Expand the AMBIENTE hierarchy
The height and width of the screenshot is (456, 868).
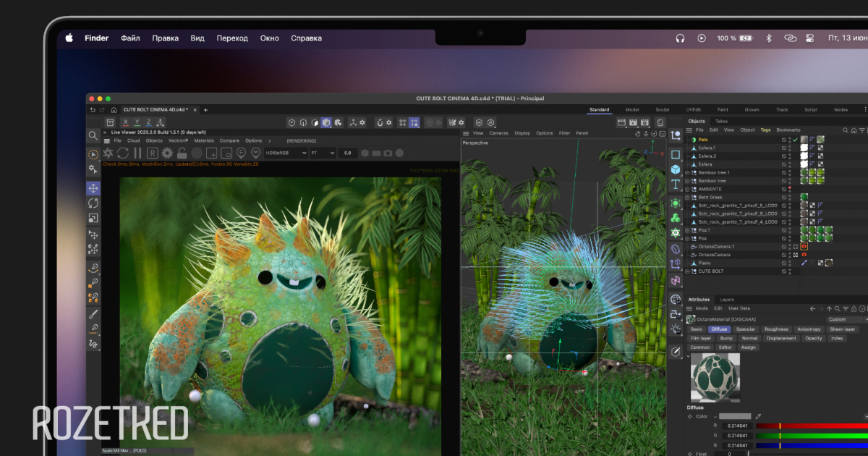(688, 189)
